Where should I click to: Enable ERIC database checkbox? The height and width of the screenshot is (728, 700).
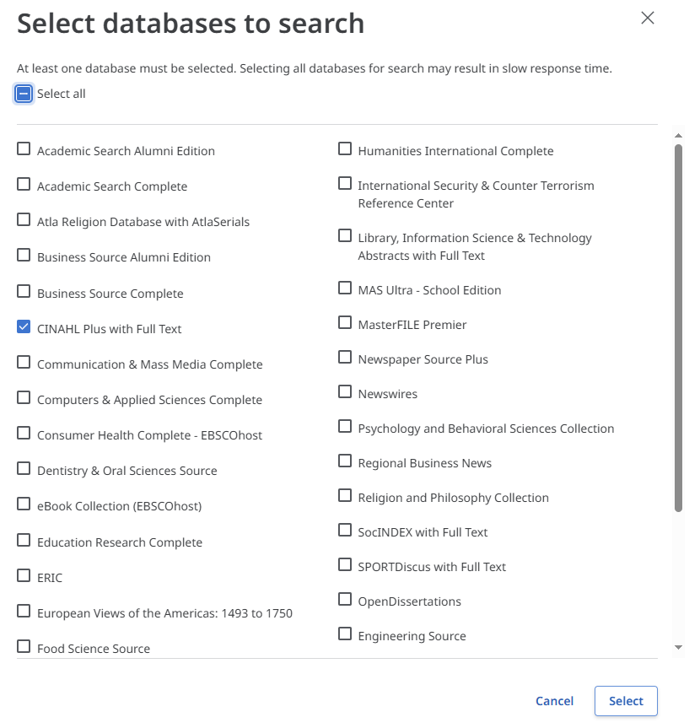click(x=24, y=576)
